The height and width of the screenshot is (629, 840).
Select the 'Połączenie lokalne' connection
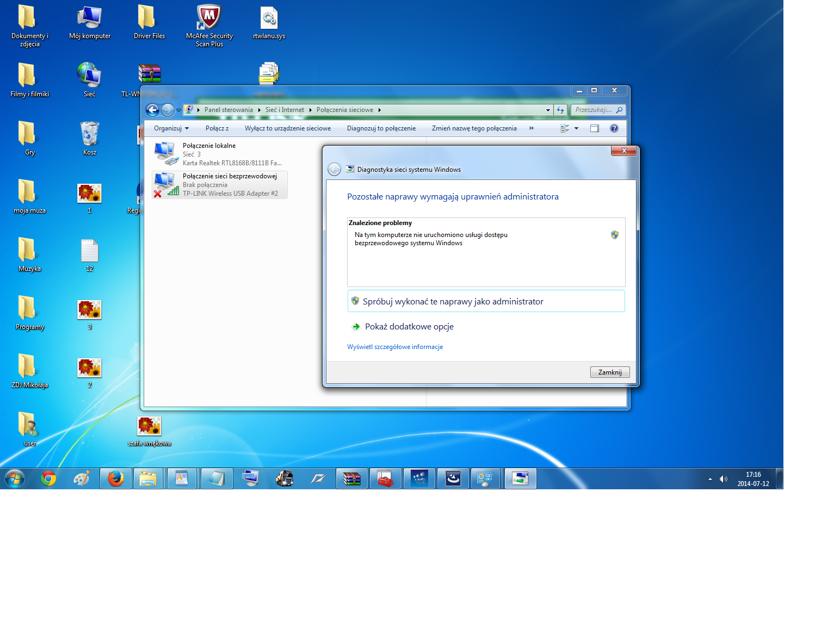coord(220,154)
